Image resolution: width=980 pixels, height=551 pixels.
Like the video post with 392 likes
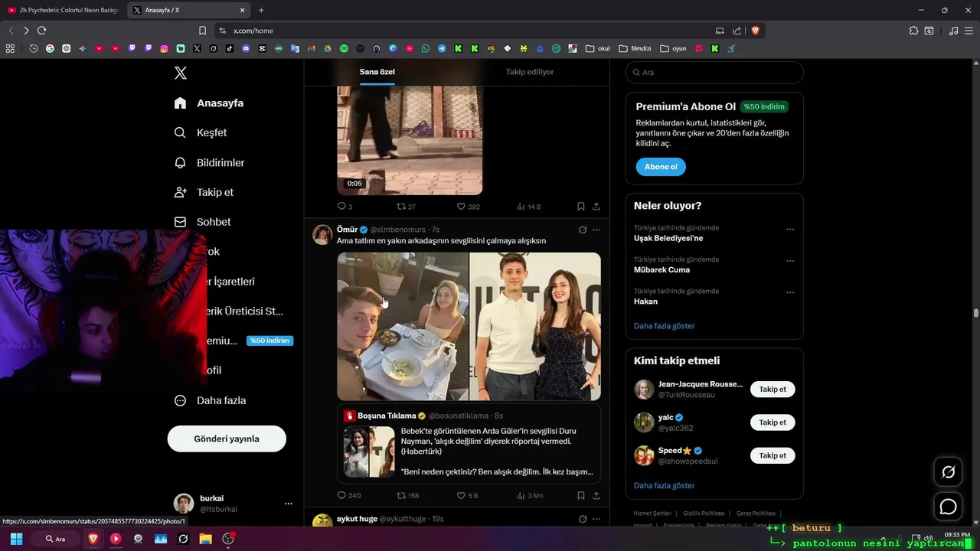(469, 207)
